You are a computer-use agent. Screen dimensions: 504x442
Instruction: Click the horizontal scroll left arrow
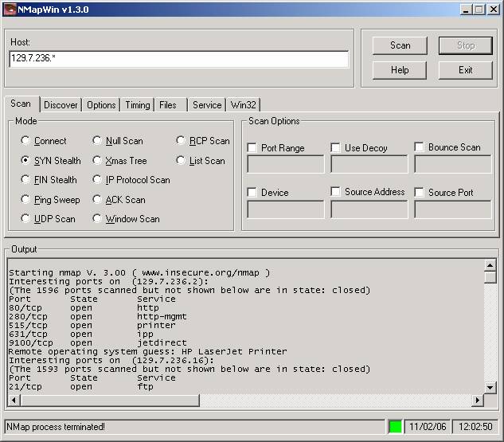(13, 400)
